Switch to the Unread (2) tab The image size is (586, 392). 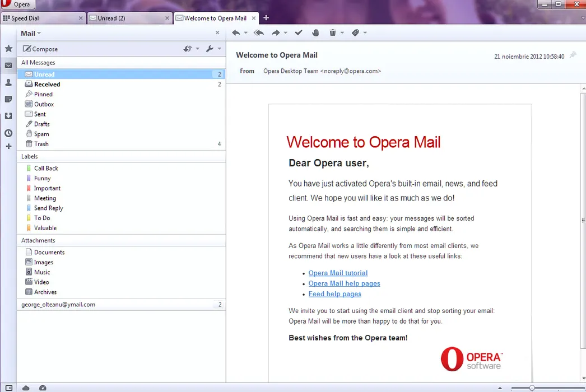click(x=129, y=18)
